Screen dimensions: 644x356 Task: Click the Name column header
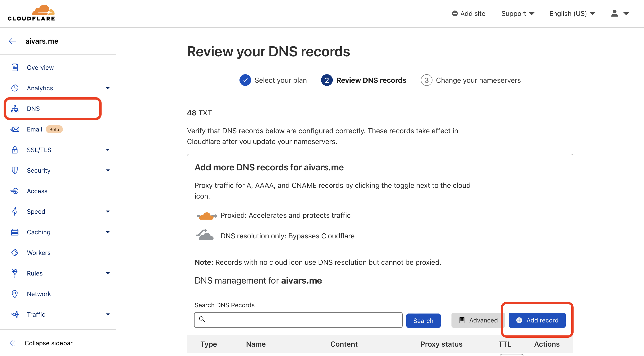click(256, 344)
